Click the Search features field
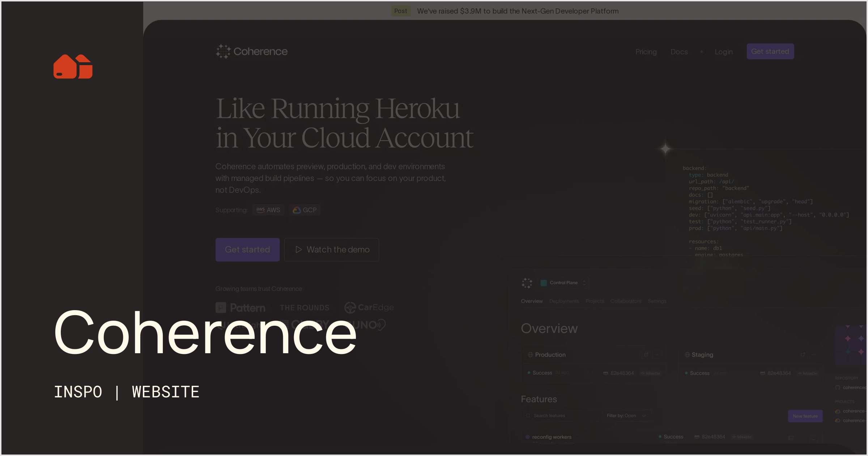 click(559, 415)
